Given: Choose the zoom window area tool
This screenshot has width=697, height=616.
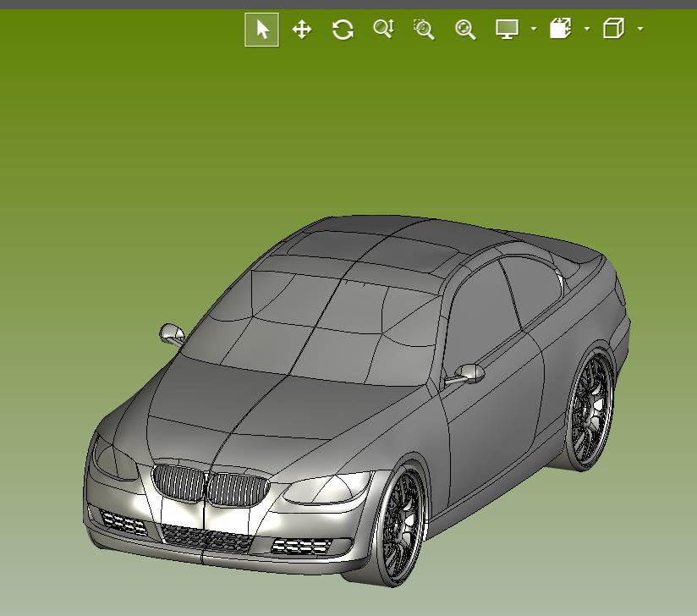Looking at the screenshot, I should tap(424, 30).
